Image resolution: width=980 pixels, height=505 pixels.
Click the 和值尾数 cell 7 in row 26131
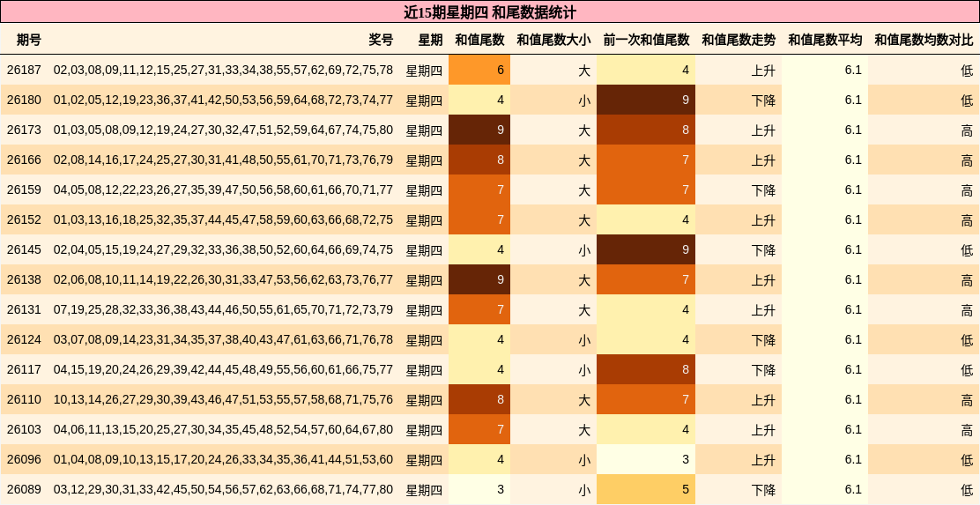pyautogui.click(x=479, y=310)
